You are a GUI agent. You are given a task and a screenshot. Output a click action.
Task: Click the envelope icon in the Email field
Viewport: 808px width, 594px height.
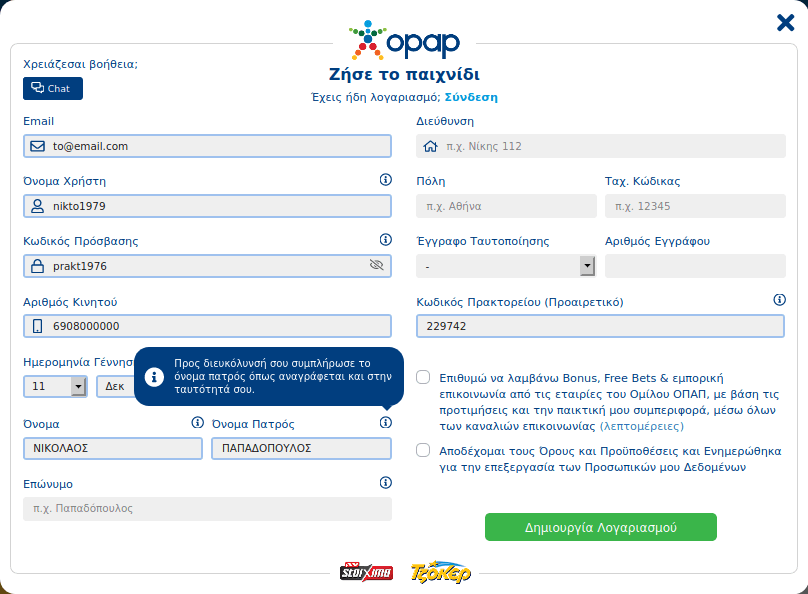(x=38, y=146)
